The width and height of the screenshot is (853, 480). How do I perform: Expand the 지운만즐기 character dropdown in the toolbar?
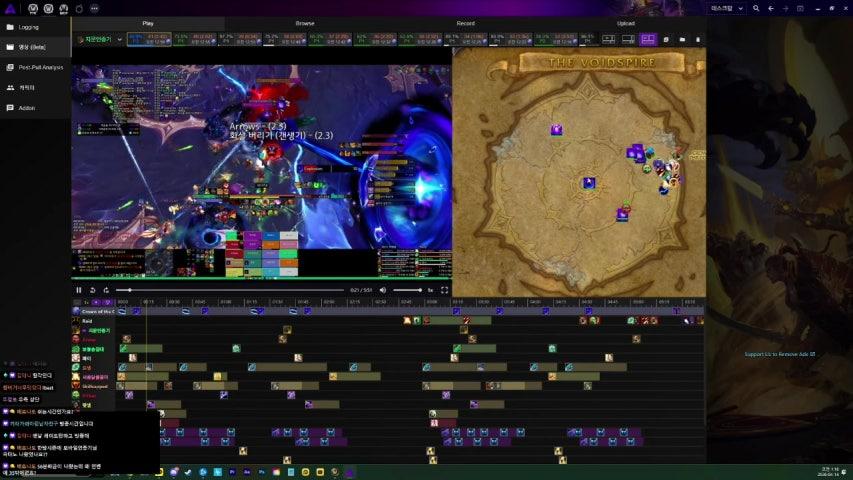point(100,39)
